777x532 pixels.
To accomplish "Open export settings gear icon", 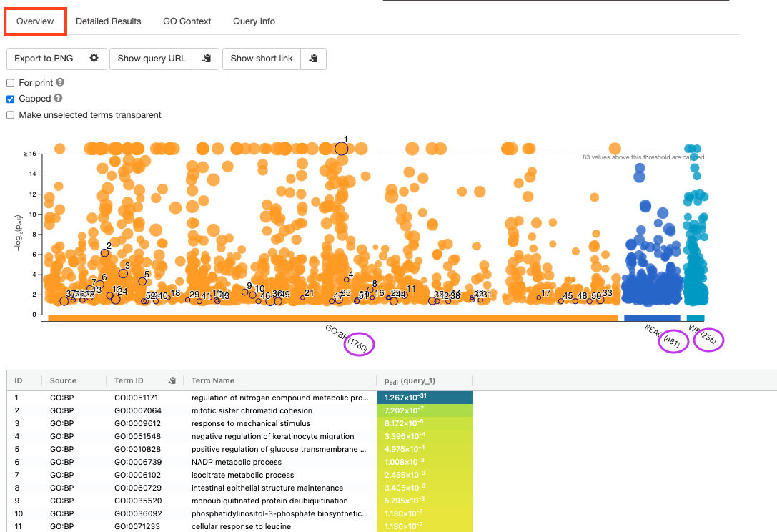I will pyautogui.click(x=94, y=59).
